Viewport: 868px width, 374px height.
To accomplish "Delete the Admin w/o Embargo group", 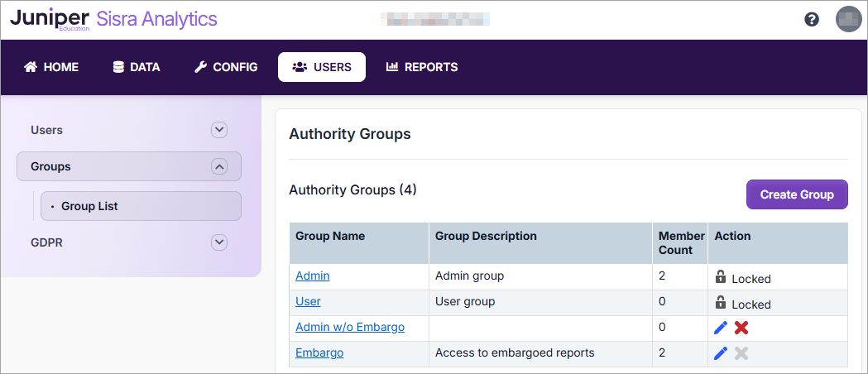I will [x=741, y=328].
